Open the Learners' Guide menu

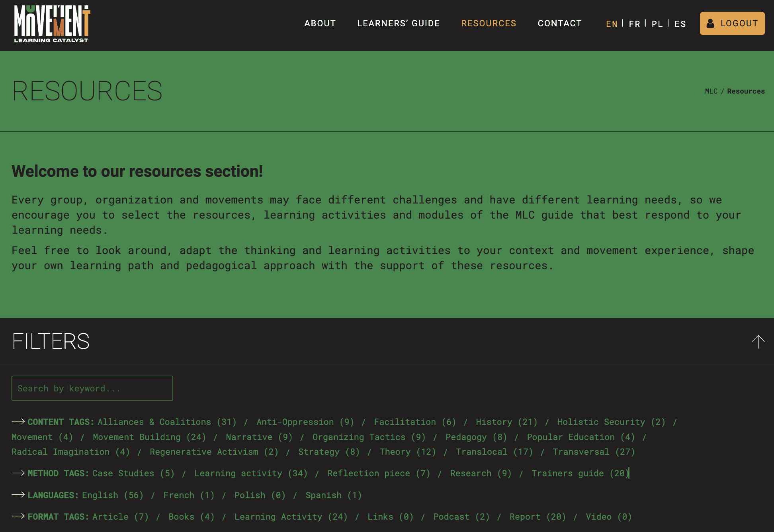(399, 23)
